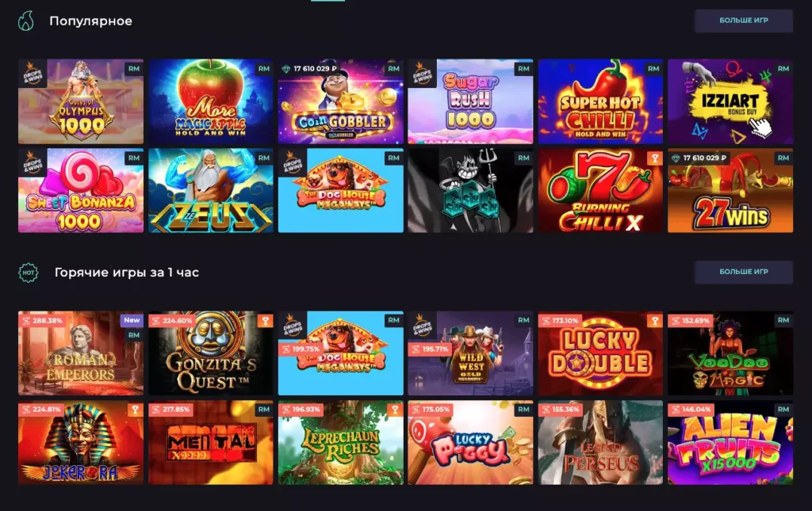Click the New badge on Roman Emperors

132,320
